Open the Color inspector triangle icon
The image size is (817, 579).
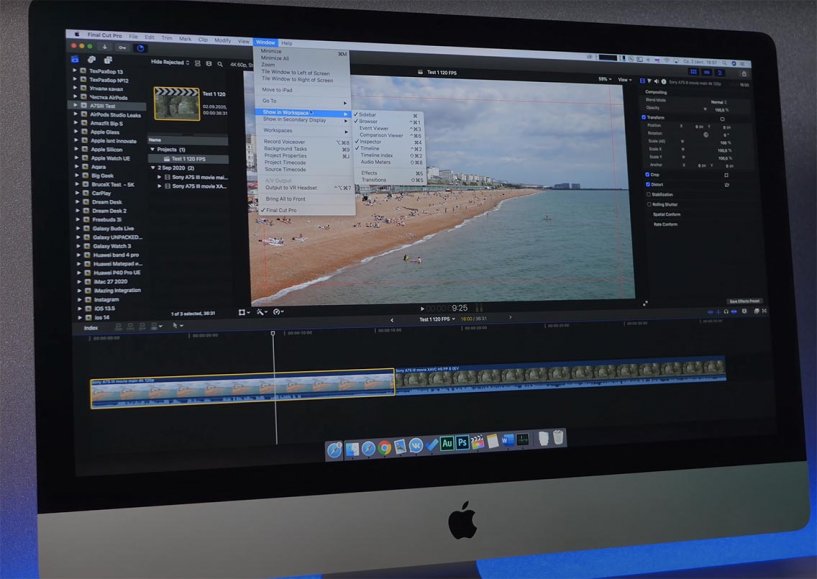[649, 81]
